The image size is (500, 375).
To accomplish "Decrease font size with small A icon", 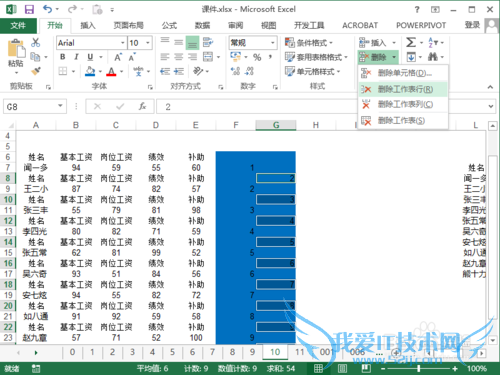I will click(132, 57).
